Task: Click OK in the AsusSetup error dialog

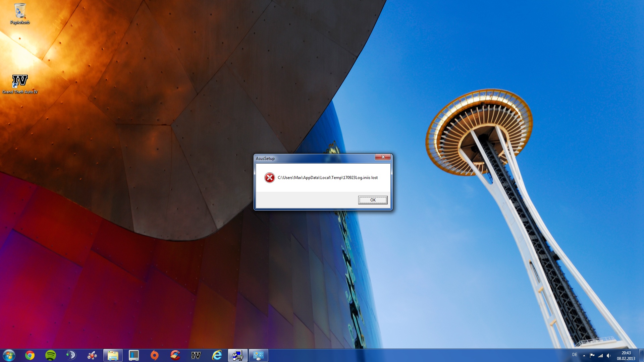Action: point(373,200)
